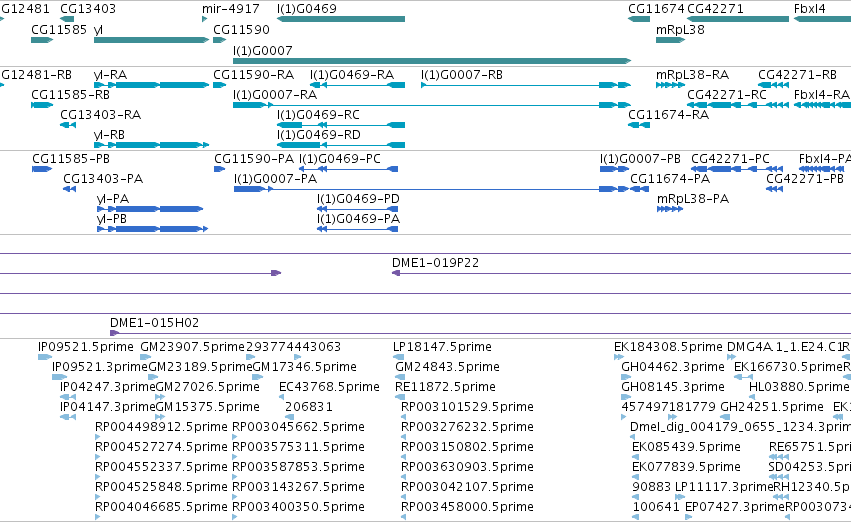The height and width of the screenshot is (522, 851).
Task: Click transcript l(1)G0007-RA label
Action: [275, 94]
